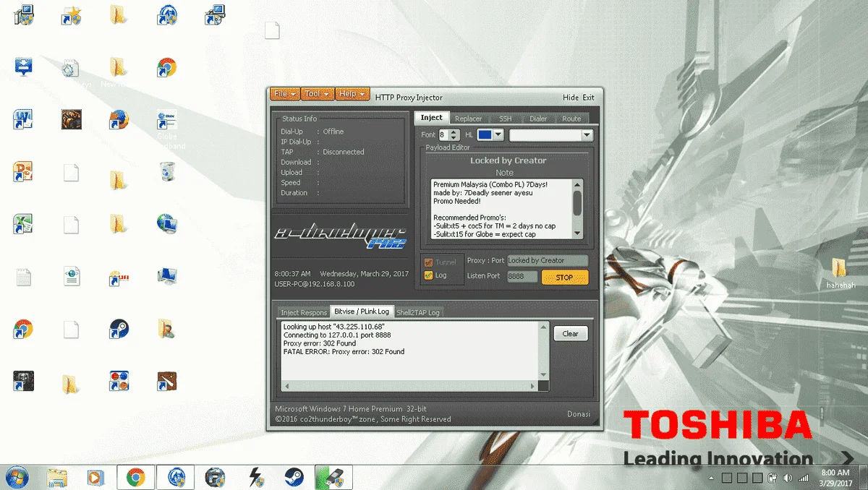
Task: Show hidden system tray icons
Action: click(712, 478)
